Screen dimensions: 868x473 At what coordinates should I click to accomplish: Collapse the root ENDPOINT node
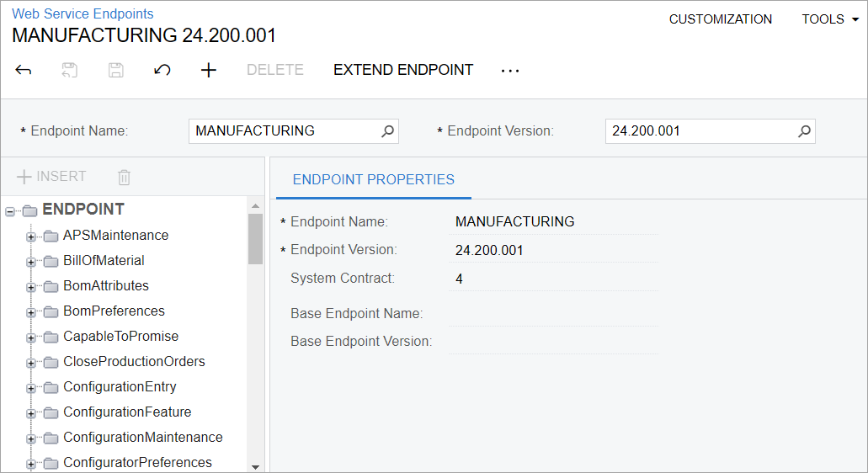click(x=10, y=210)
